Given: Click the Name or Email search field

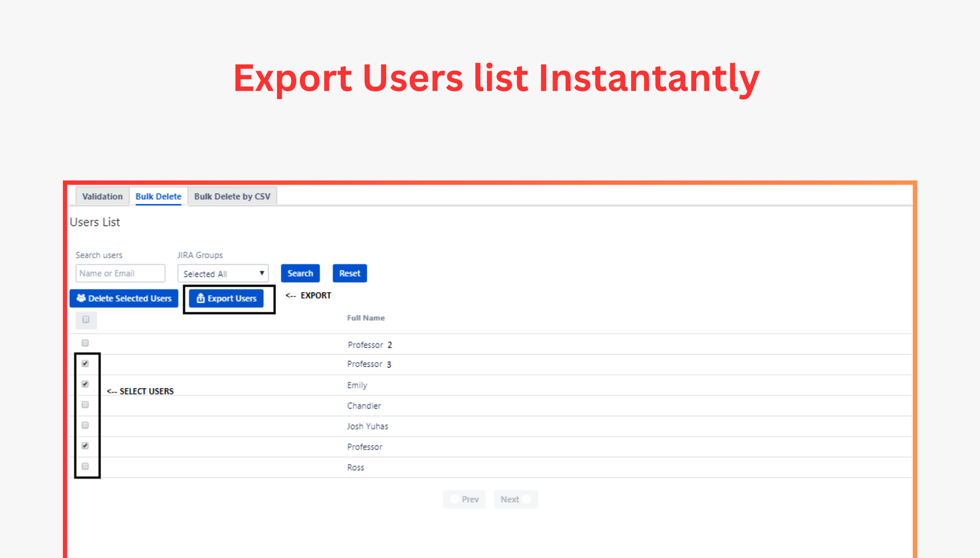Looking at the screenshot, I should tap(120, 273).
